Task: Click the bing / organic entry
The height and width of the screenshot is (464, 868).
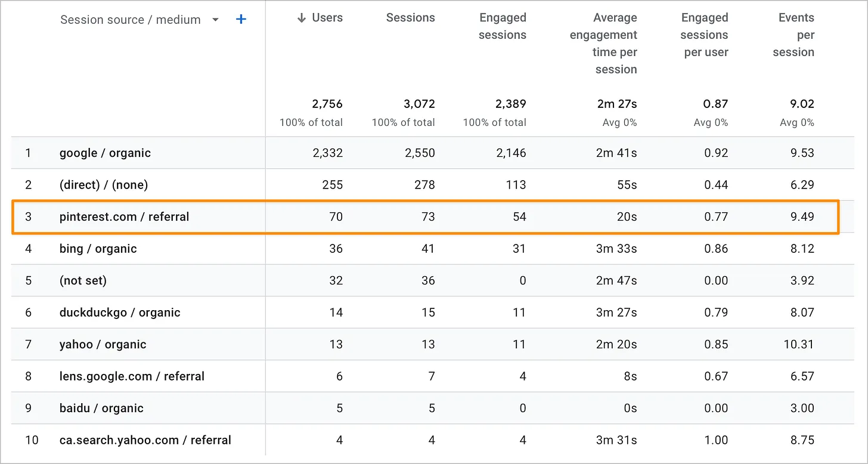Action: click(98, 249)
